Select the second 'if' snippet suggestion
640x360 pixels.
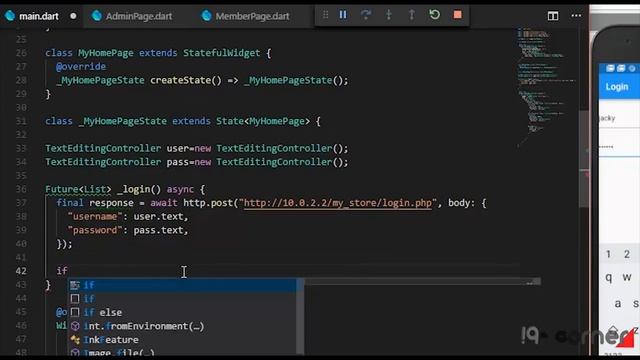point(182,299)
